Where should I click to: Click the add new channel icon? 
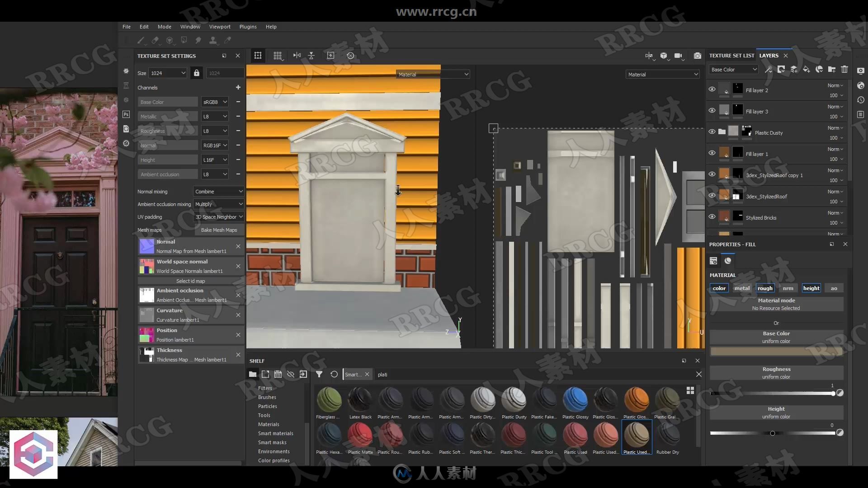click(x=238, y=88)
